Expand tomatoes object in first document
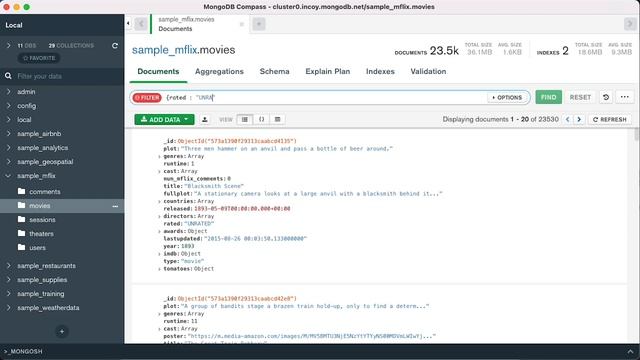 coord(159,269)
